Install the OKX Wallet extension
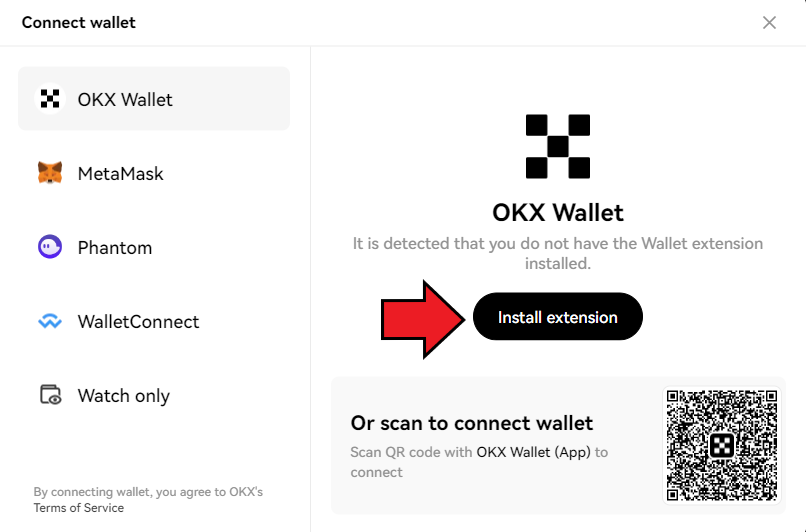Image resolution: width=806 pixels, height=532 pixels. [558, 317]
